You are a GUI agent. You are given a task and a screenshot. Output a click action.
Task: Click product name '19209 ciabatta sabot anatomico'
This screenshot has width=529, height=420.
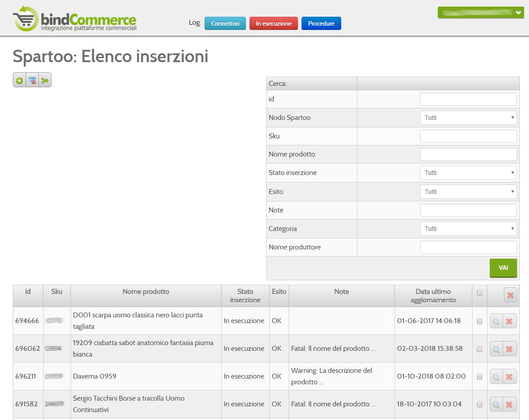[x=143, y=349]
